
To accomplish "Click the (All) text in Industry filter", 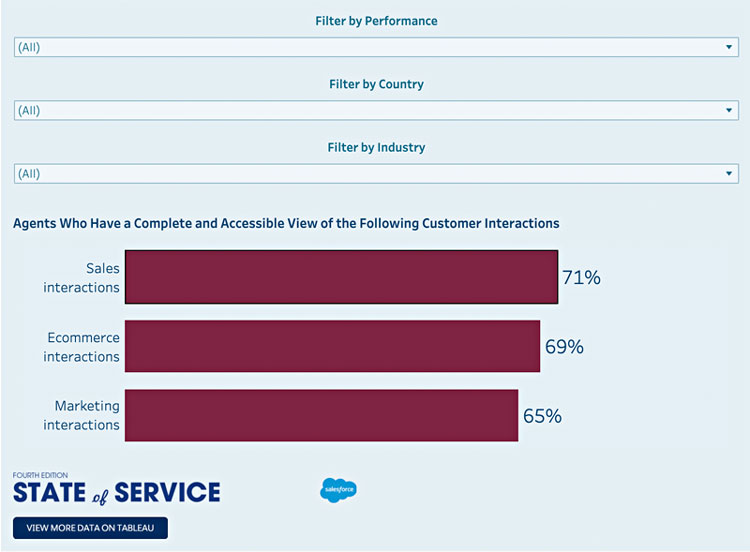I will pyautogui.click(x=29, y=174).
